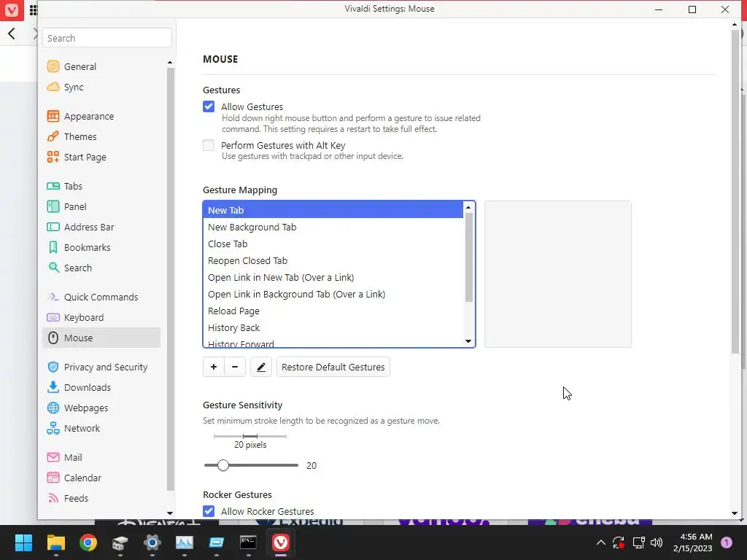Select New Background Tab gesture
This screenshot has width=747, height=560.
coord(333,227)
